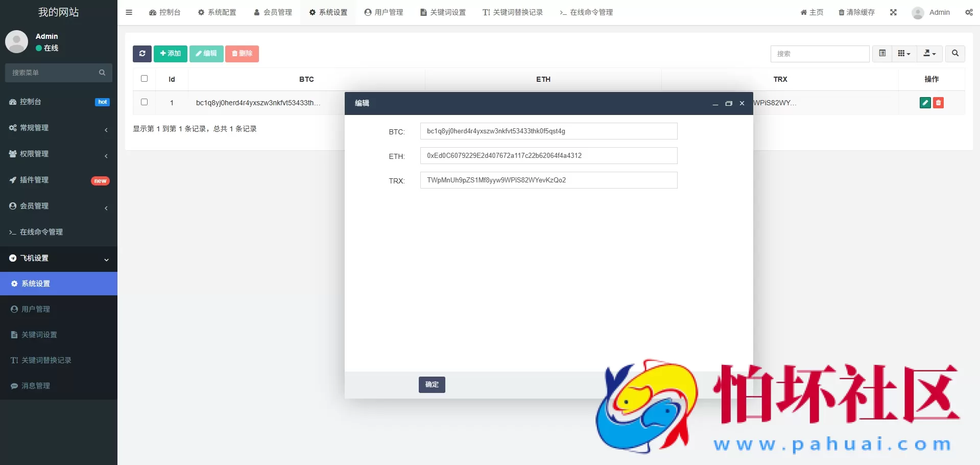Open the fullscreen toggle icon in top bar
The image size is (980, 465).
click(x=893, y=12)
